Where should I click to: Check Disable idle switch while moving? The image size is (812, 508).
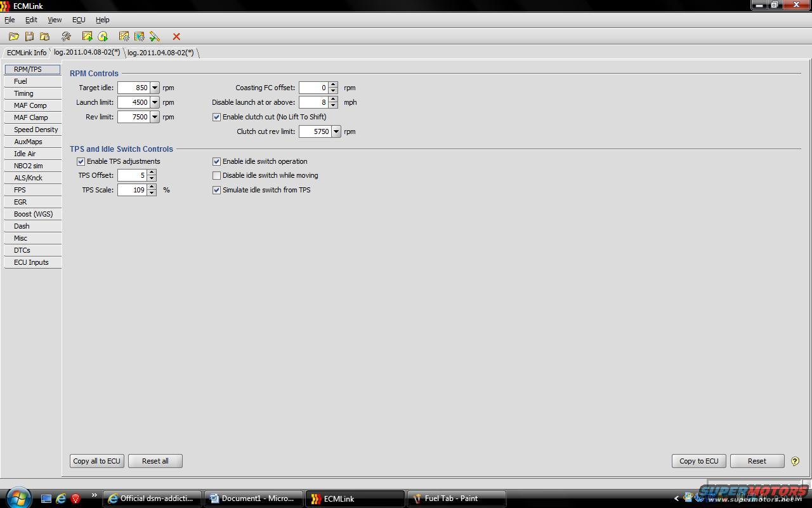(216, 175)
